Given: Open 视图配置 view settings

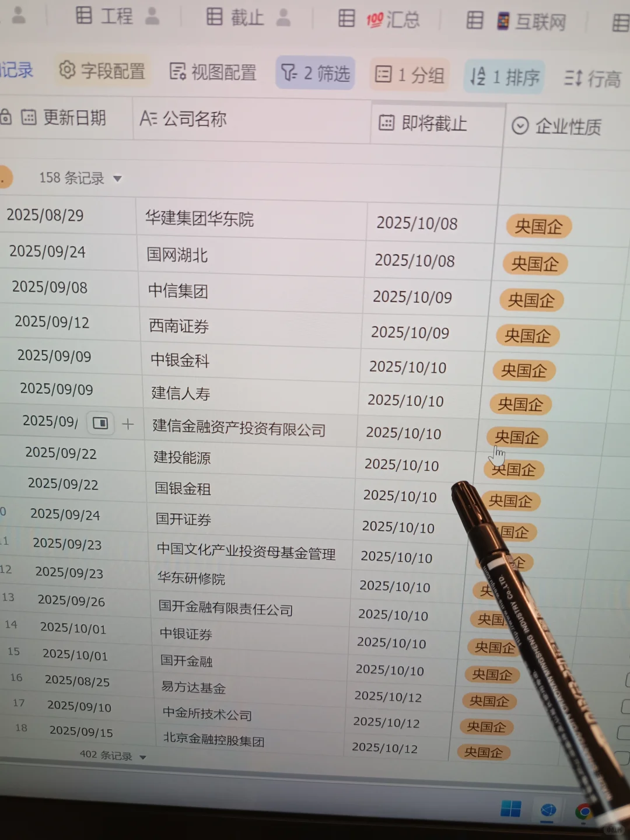Looking at the screenshot, I should (x=213, y=72).
